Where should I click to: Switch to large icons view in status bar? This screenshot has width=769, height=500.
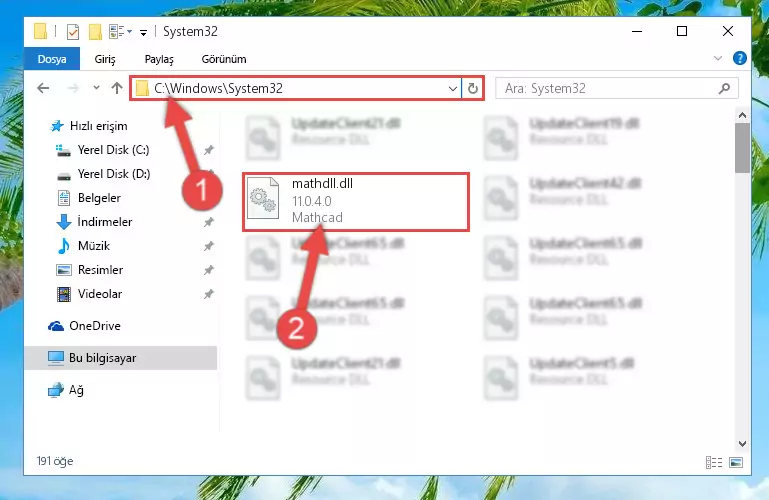click(736, 462)
